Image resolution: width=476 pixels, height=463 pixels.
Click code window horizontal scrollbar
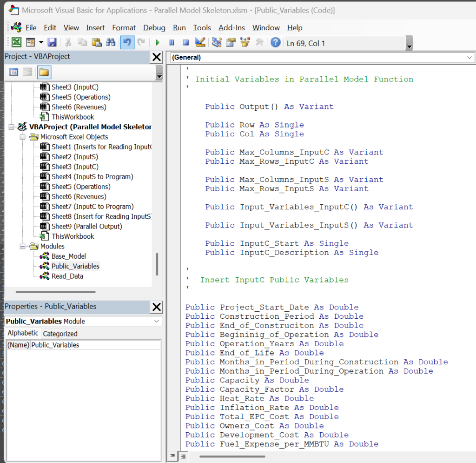(x=232, y=456)
